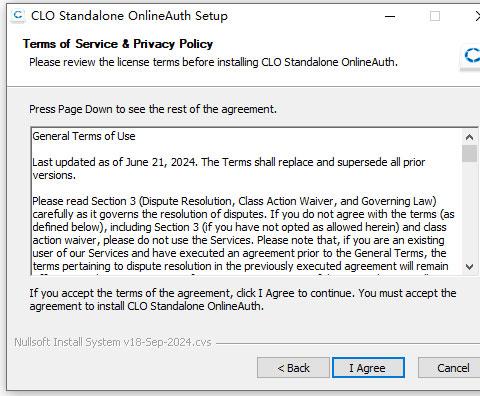Click the agreement scrollbar thumb
The height and width of the screenshot is (396, 480).
coord(469,153)
